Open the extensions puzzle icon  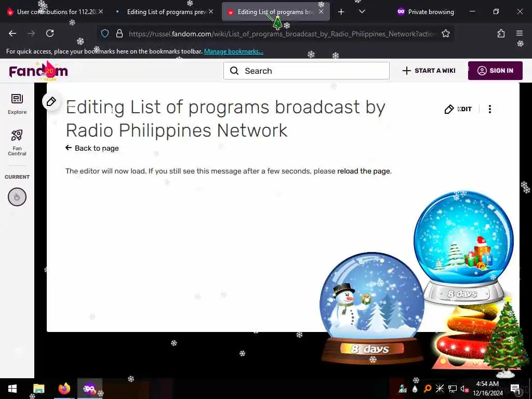[501, 33]
